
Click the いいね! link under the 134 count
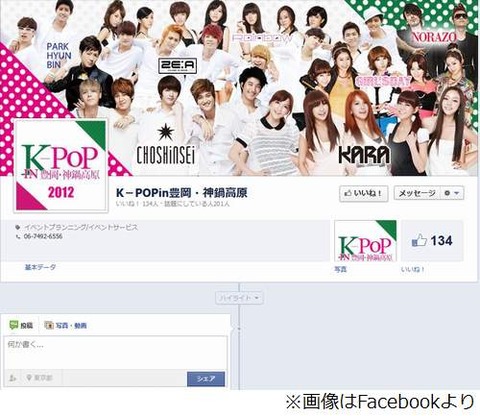413,269
